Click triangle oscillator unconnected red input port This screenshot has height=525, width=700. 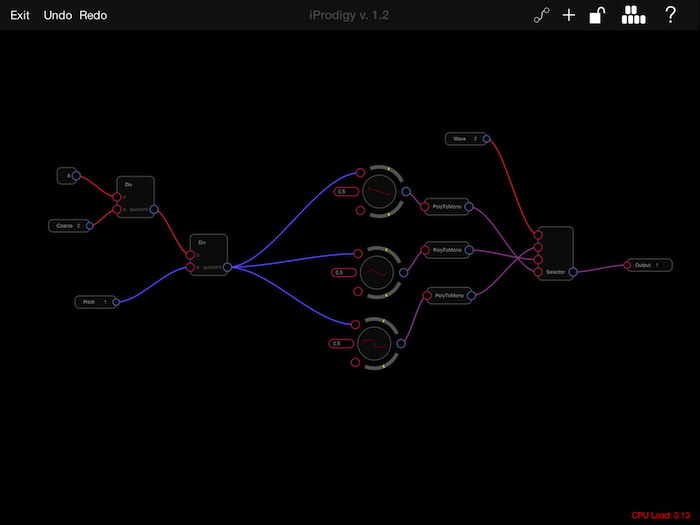(358, 292)
